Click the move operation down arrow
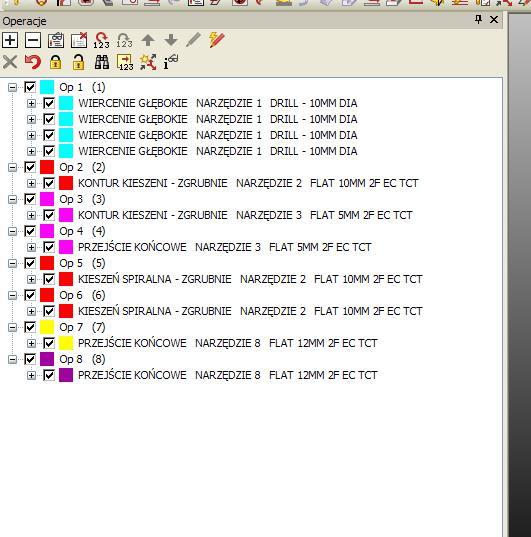 click(171, 40)
